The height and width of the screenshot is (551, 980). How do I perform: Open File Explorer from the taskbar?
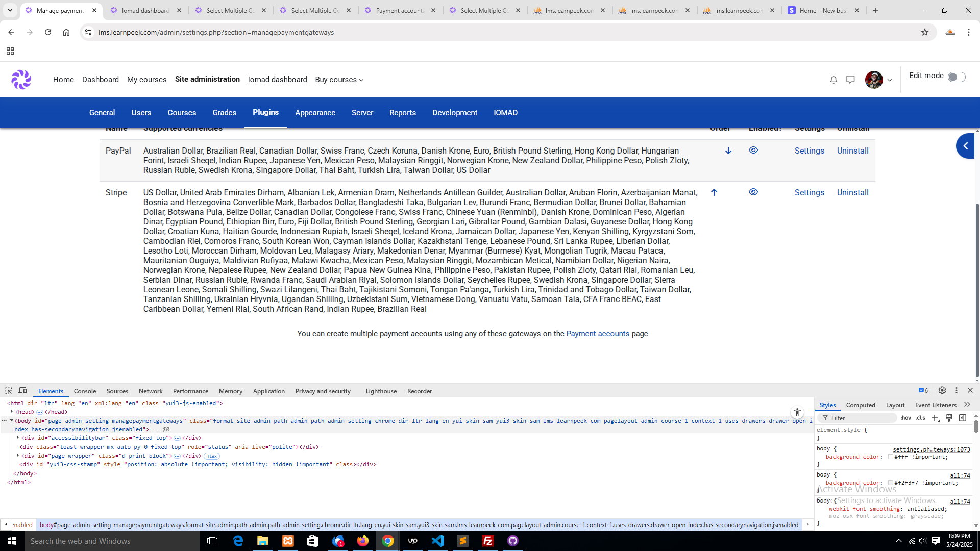(x=263, y=541)
